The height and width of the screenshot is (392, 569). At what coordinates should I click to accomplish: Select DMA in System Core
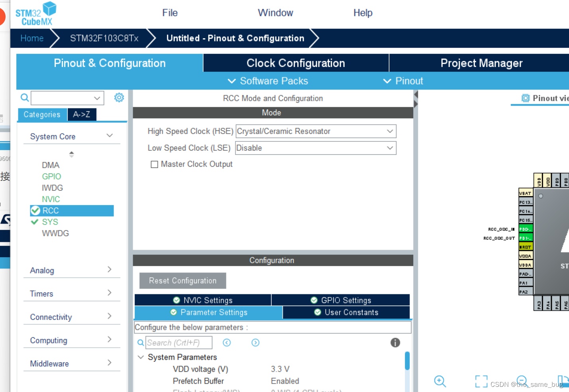coord(51,165)
